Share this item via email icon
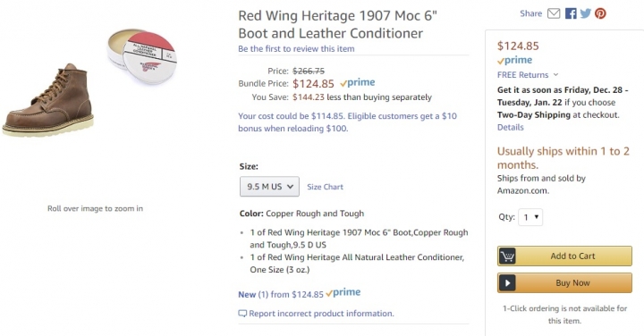This screenshot has width=644, height=336. pyautogui.click(x=554, y=13)
